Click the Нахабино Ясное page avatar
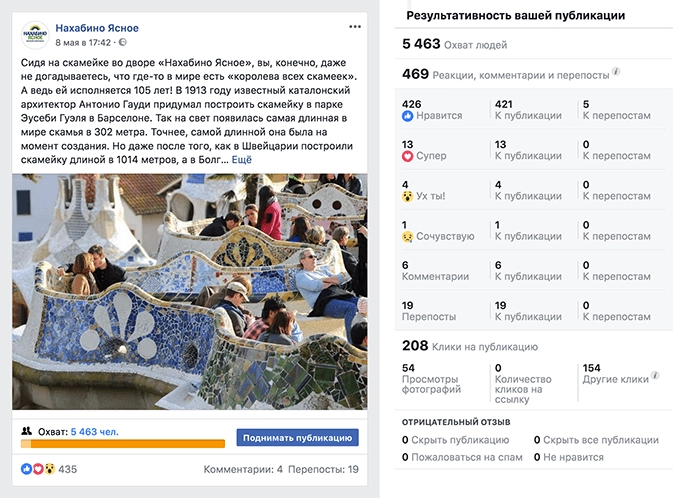The height and width of the screenshot is (498, 688). [35, 34]
